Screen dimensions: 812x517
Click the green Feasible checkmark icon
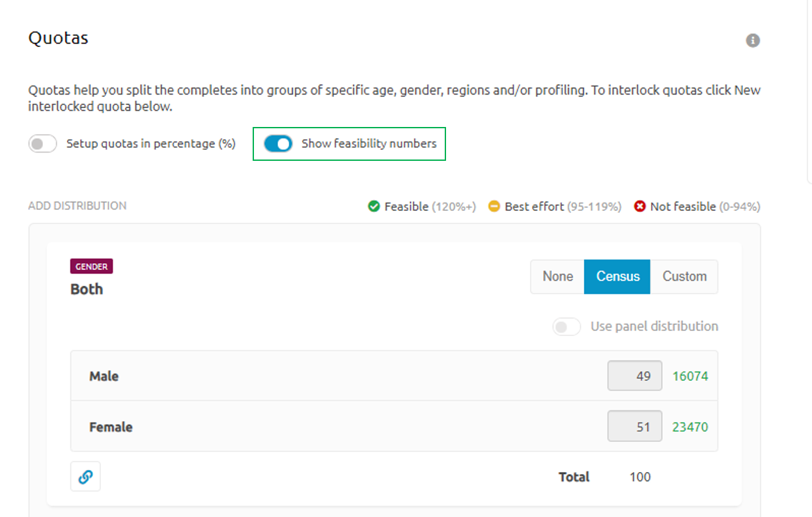click(x=374, y=206)
